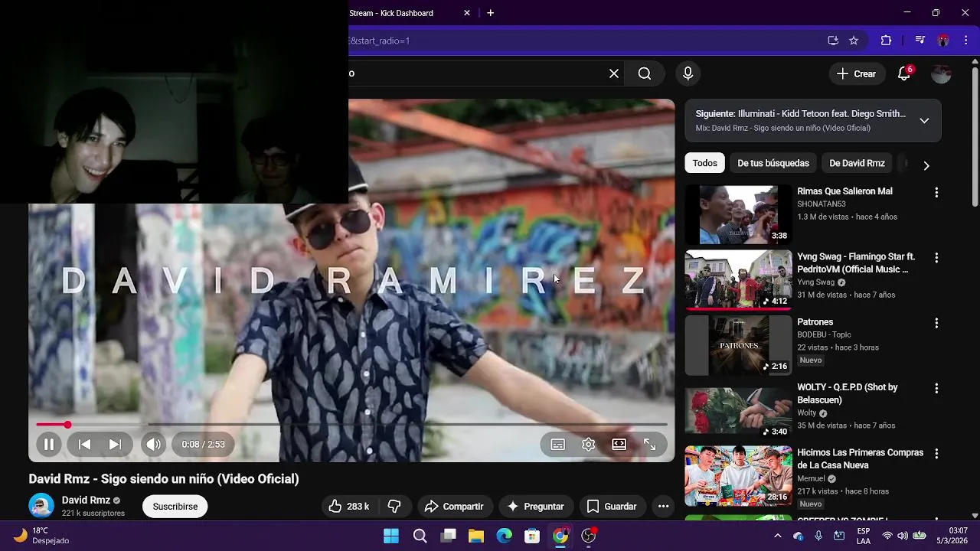980x551 pixels.
Task: Select the Todos filter chip
Action: coord(704,163)
